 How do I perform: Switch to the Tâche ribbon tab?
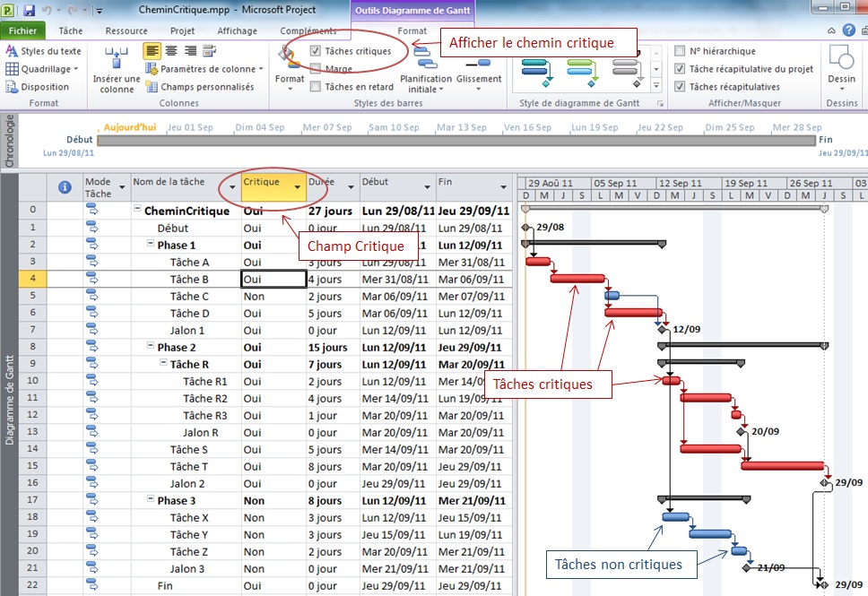click(71, 31)
